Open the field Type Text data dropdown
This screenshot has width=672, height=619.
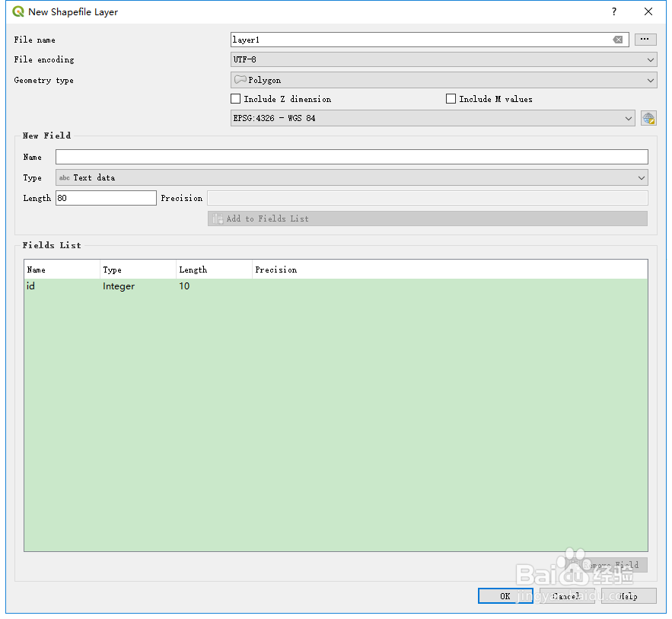[x=352, y=177]
